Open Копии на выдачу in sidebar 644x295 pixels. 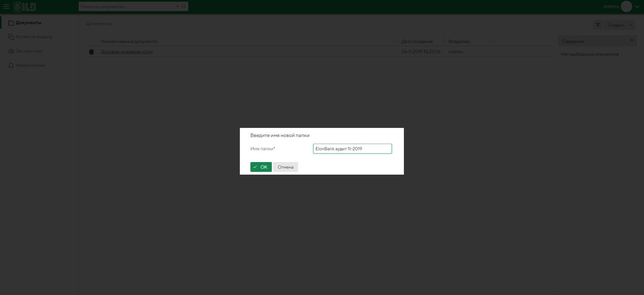[x=30, y=37]
